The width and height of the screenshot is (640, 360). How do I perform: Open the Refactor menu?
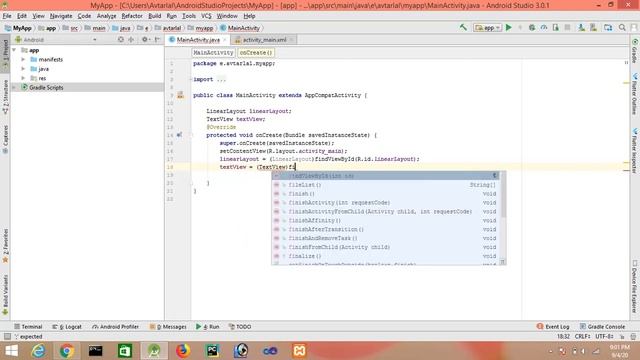(x=132, y=16)
